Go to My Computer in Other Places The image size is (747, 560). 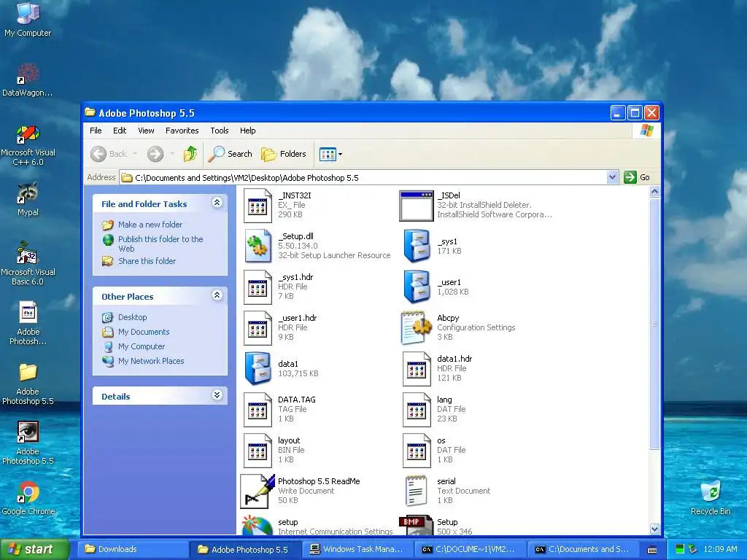click(x=142, y=346)
